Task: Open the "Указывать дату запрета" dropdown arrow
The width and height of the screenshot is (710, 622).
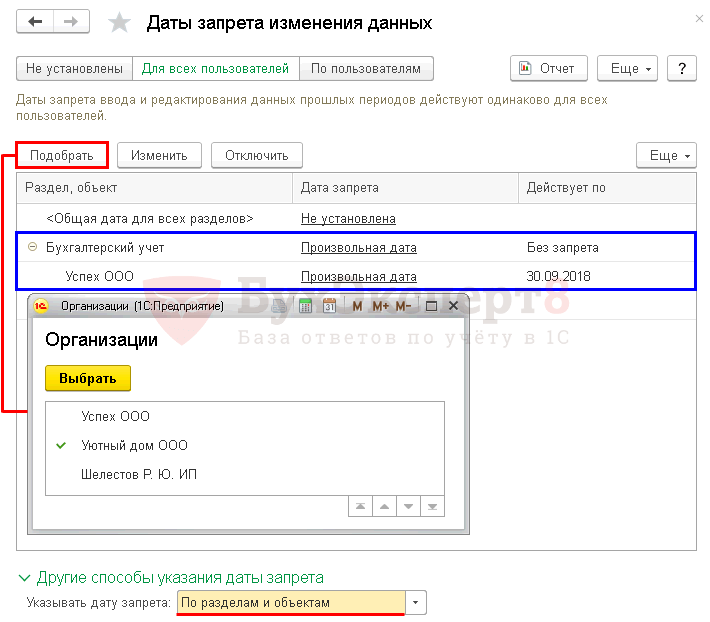Action: tap(416, 603)
